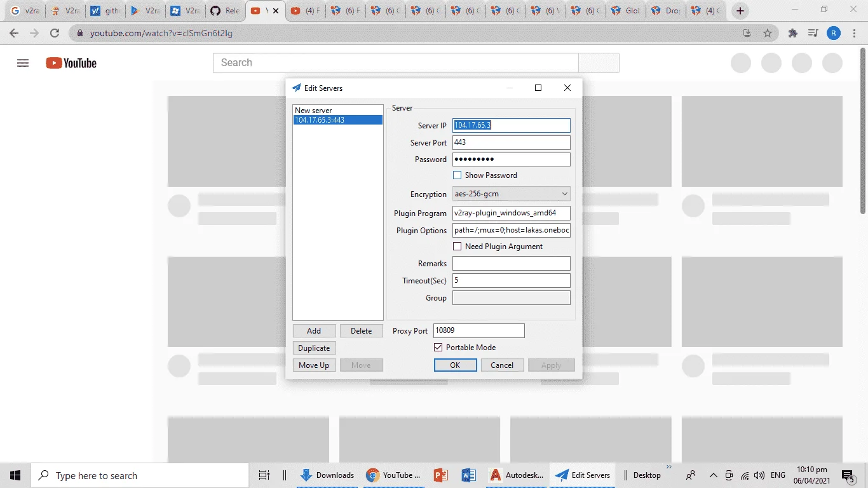The image size is (868, 488).
Task: Select '104.17.65.3:443' in server list
Action: (x=337, y=119)
